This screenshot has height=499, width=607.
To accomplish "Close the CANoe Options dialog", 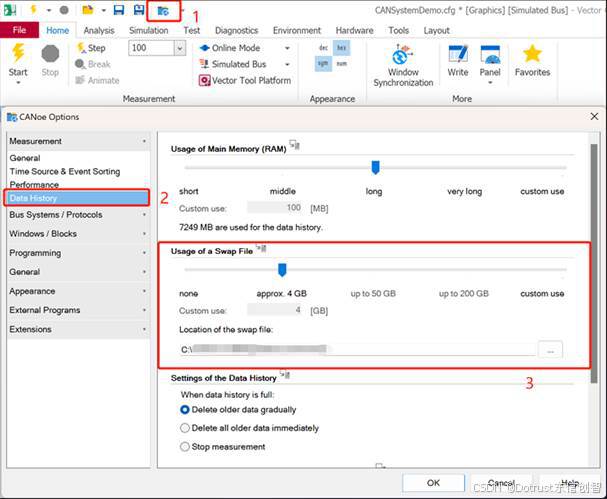I will pos(594,117).
